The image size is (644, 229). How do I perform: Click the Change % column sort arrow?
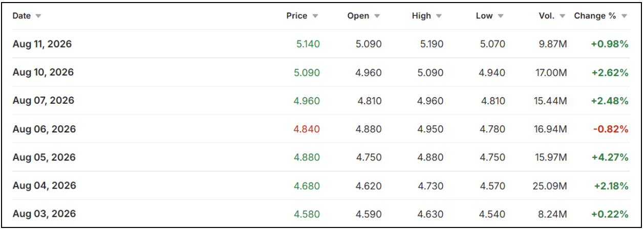(624, 16)
